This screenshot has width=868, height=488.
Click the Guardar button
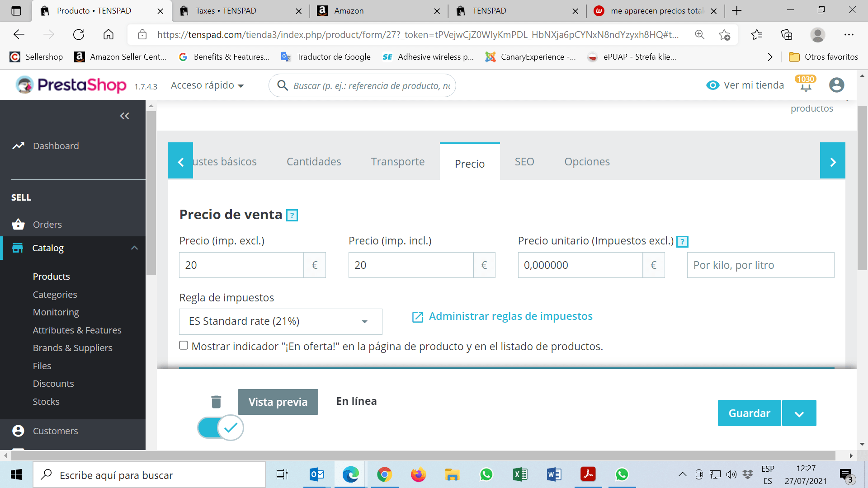point(749,413)
